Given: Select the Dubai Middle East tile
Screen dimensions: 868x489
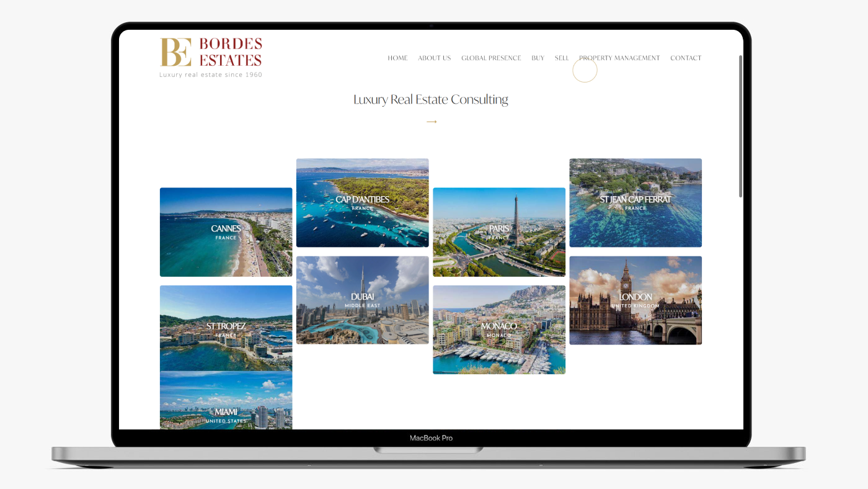Looking at the screenshot, I should 362,300.
